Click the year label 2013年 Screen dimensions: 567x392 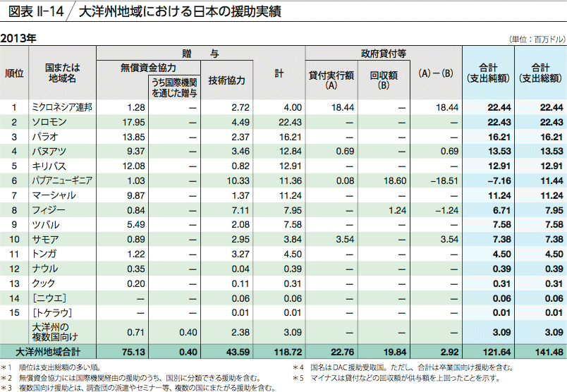click(x=18, y=38)
